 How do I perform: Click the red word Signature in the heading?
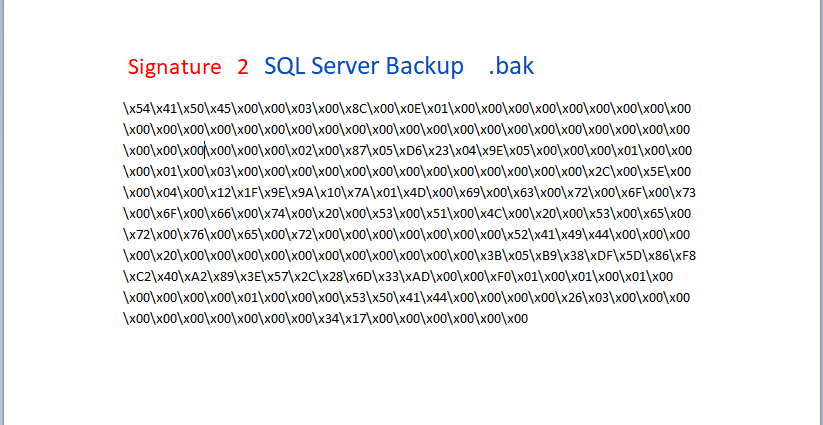point(174,67)
